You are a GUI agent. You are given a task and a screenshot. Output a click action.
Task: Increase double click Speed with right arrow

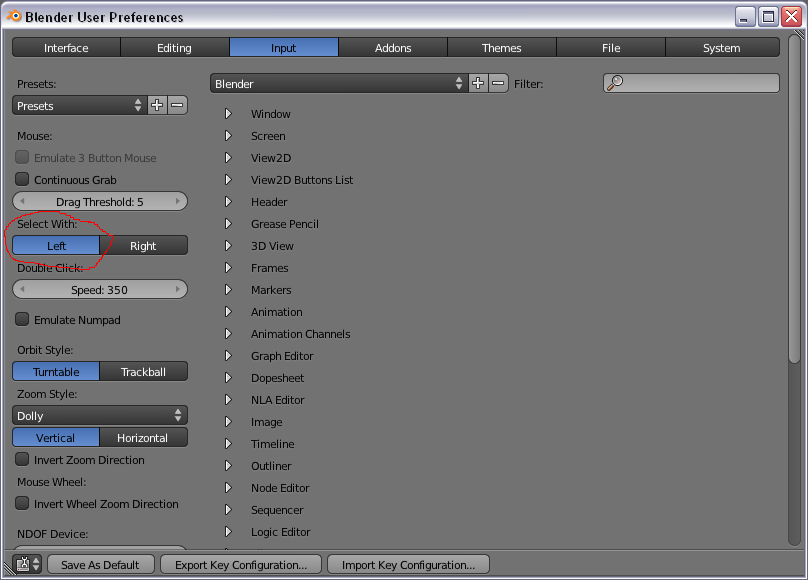click(178, 289)
